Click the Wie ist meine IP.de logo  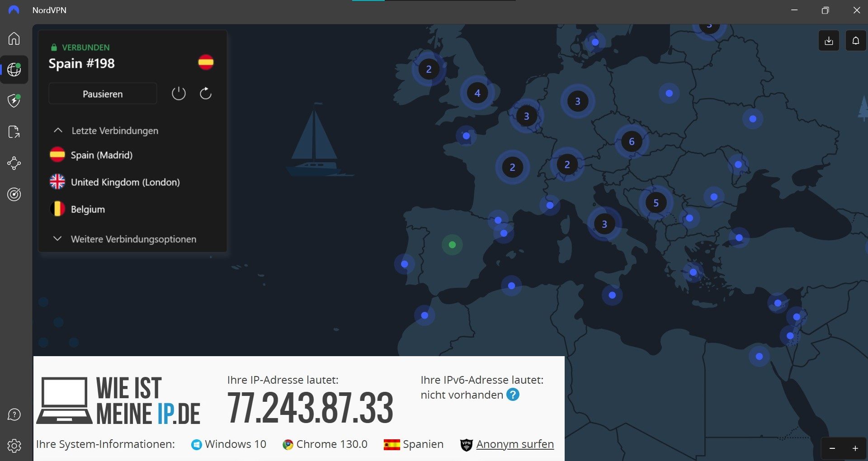pyautogui.click(x=118, y=400)
